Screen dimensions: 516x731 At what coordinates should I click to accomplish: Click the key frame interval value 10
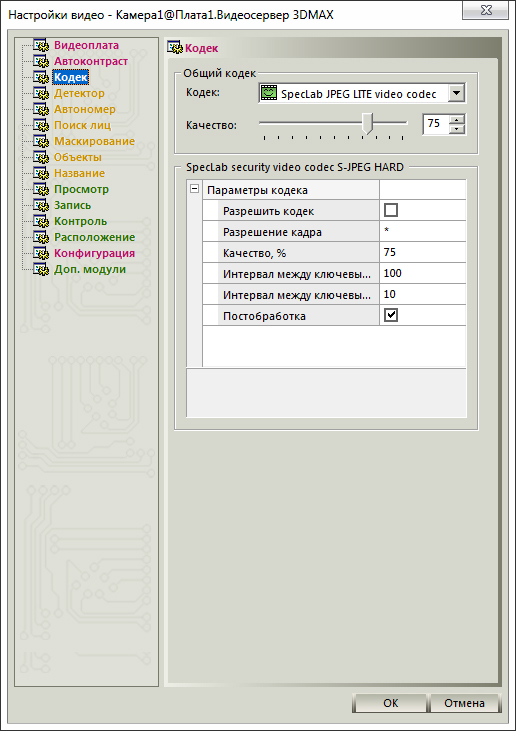pos(423,294)
